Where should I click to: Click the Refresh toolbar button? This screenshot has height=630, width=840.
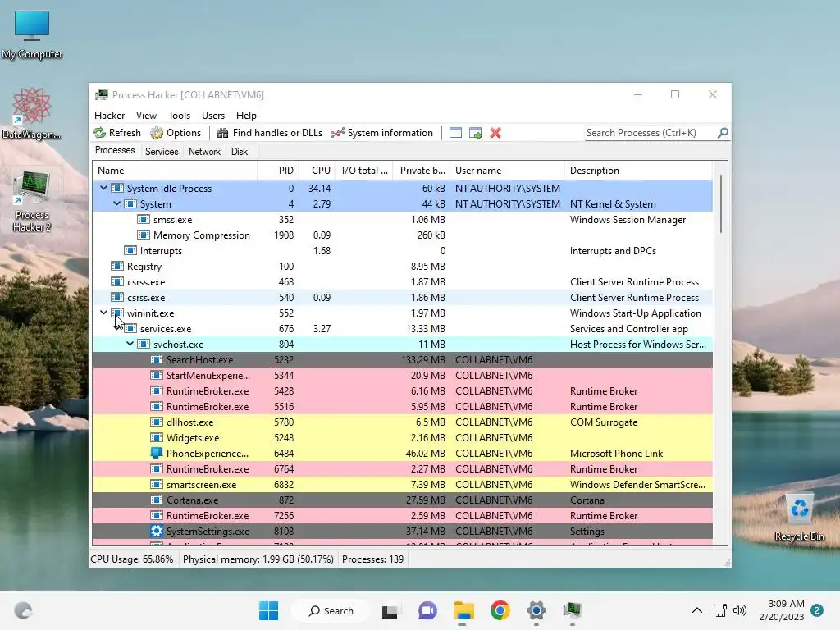point(116,133)
